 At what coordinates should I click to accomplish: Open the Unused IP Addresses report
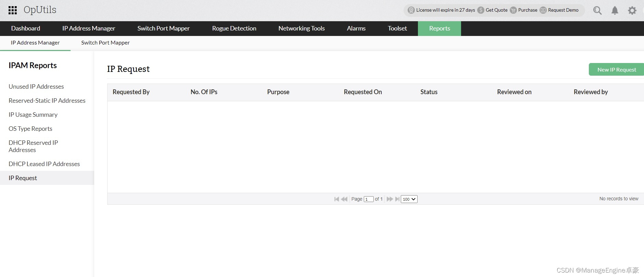[x=36, y=87]
